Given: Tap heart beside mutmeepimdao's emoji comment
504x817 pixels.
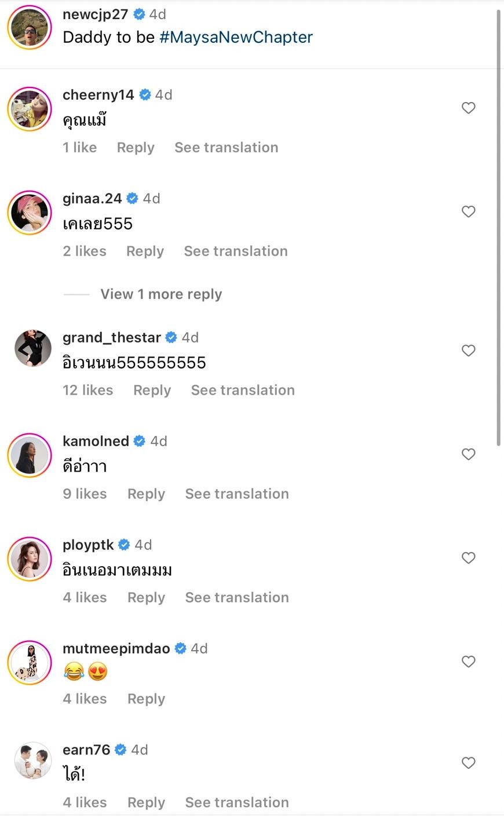Looking at the screenshot, I should tap(468, 662).
